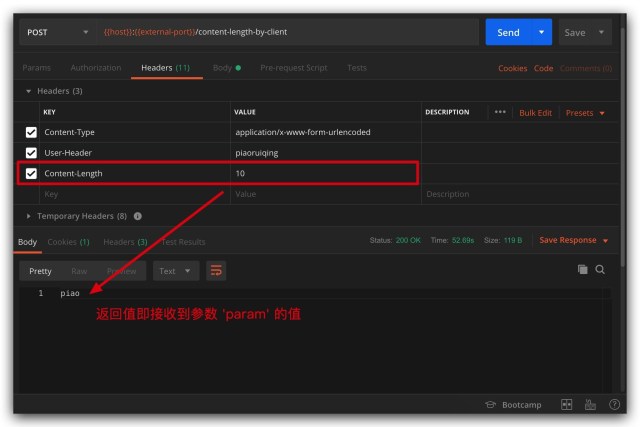The width and height of the screenshot is (640, 427).
Task: Click the Content-Type key cell
Action: [x=135, y=132]
